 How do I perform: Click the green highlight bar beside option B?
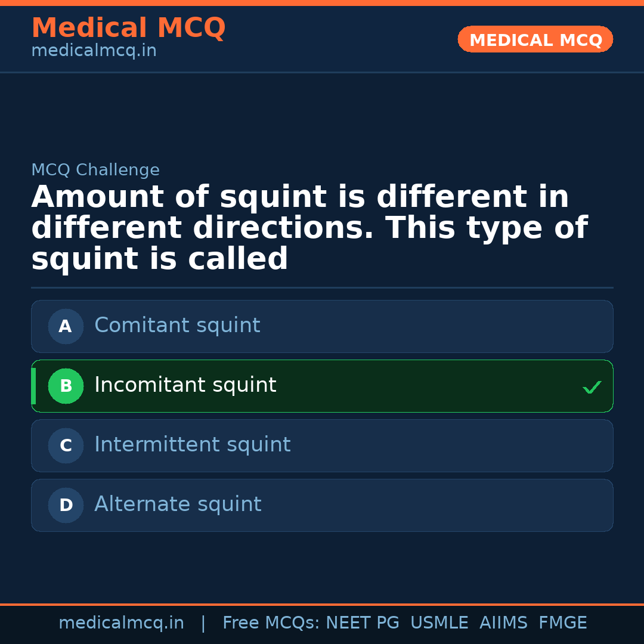tap(33, 386)
